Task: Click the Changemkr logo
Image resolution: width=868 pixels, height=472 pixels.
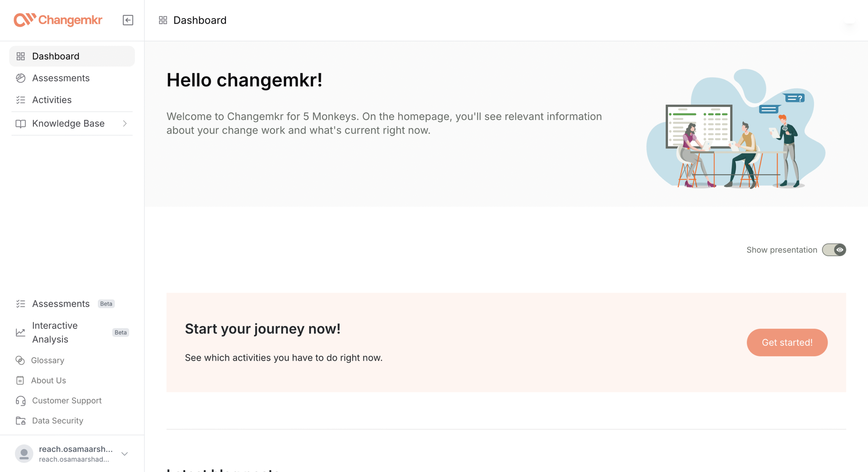Action: pos(58,20)
